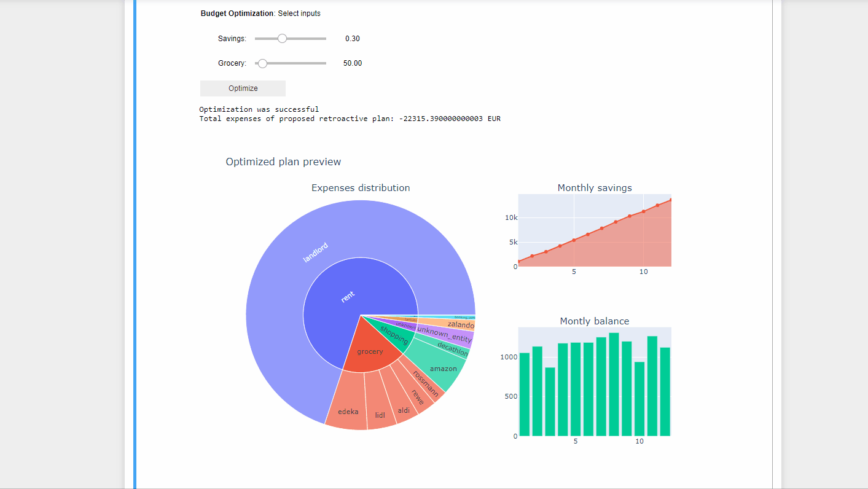Screen dimensions: 868x489
Task: Click the decathlon segment in sunburst
Action: tap(453, 349)
